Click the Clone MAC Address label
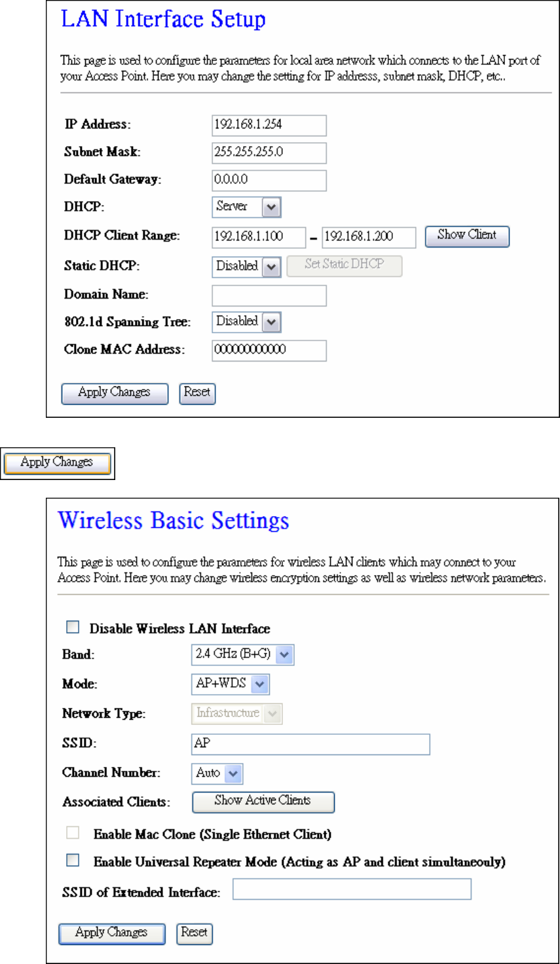Screen dimensions: 560x964 click(124, 349)
